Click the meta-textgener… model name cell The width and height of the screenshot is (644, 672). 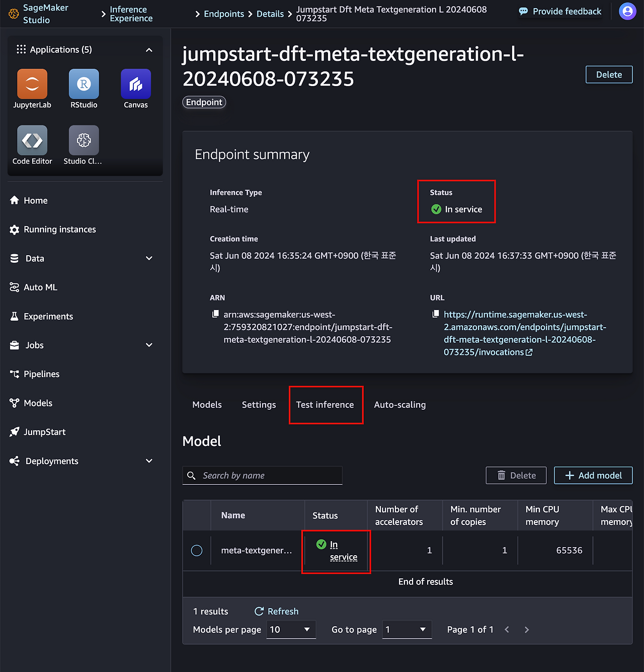pyautogui.click(x=257, y=551)
